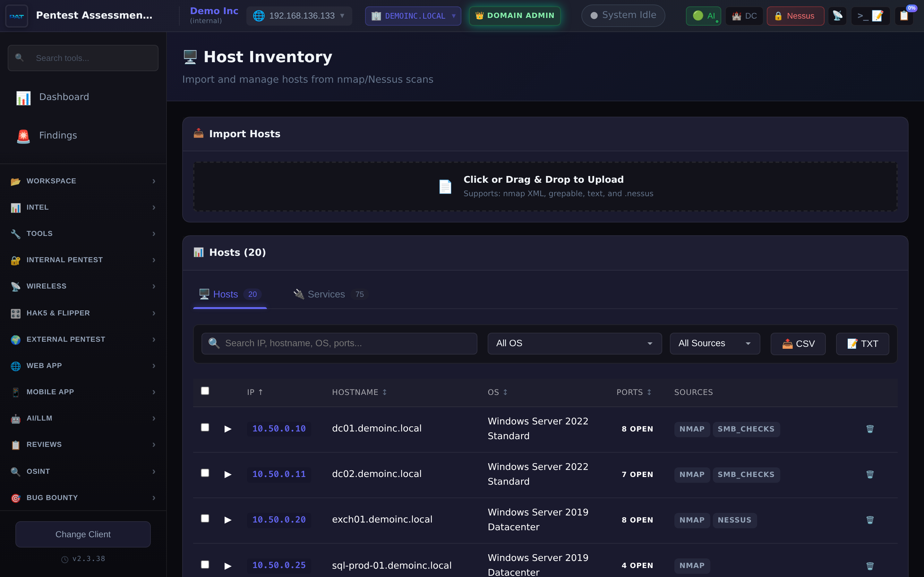Open the clipboard progress icon showing 0%
The width and height of the screenshot is (924, 577).
pos(904,16)
